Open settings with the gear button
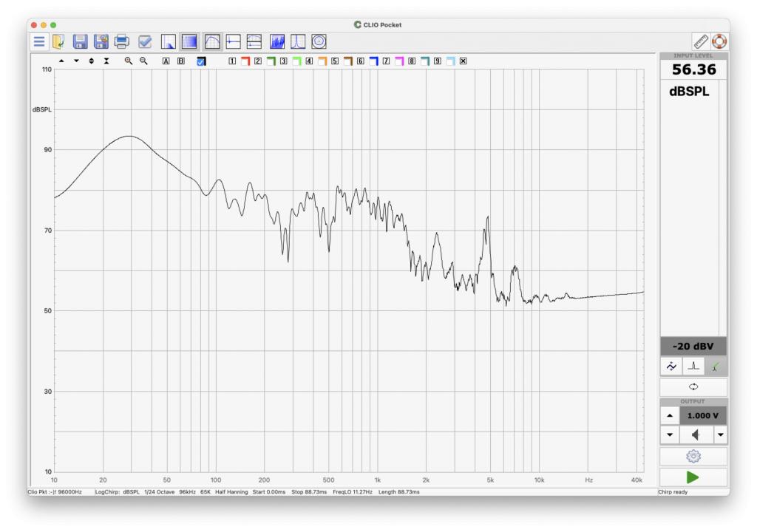This screenshot has height=532, width=757. coord(693,456)
